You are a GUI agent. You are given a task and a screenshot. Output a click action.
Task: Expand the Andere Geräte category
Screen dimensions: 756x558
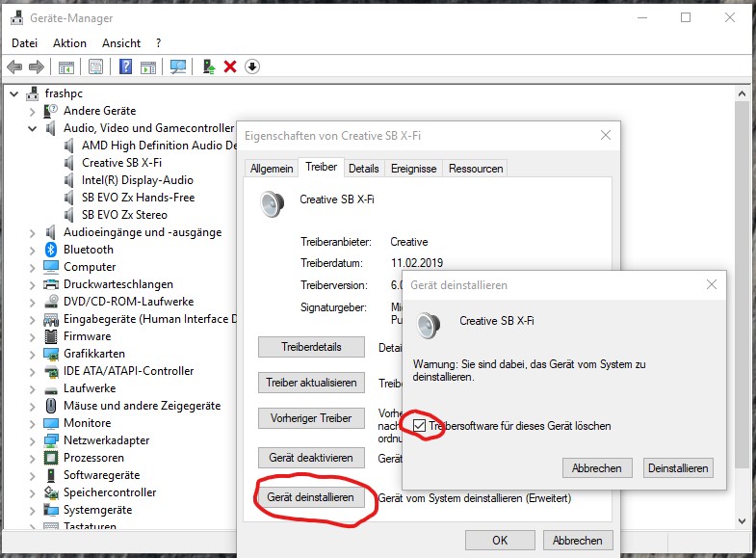[33, 112]
